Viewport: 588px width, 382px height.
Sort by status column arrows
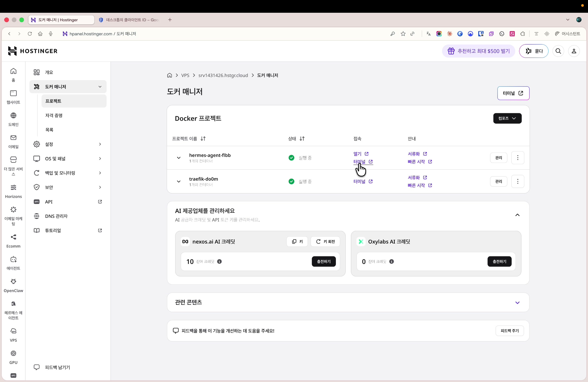[x=302, y=138]
